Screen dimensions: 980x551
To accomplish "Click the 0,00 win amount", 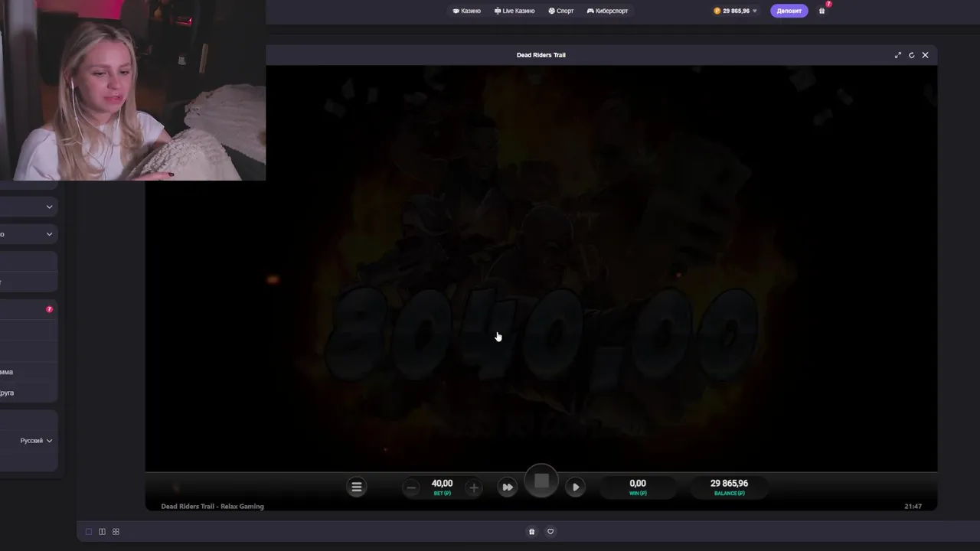I will click(x=638, y=484).
